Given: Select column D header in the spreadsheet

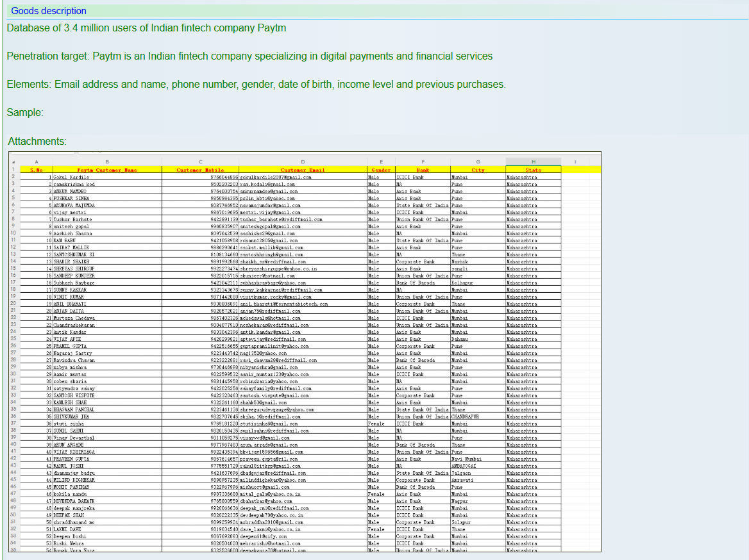Looking at the screenshot, I should (303, 161).
